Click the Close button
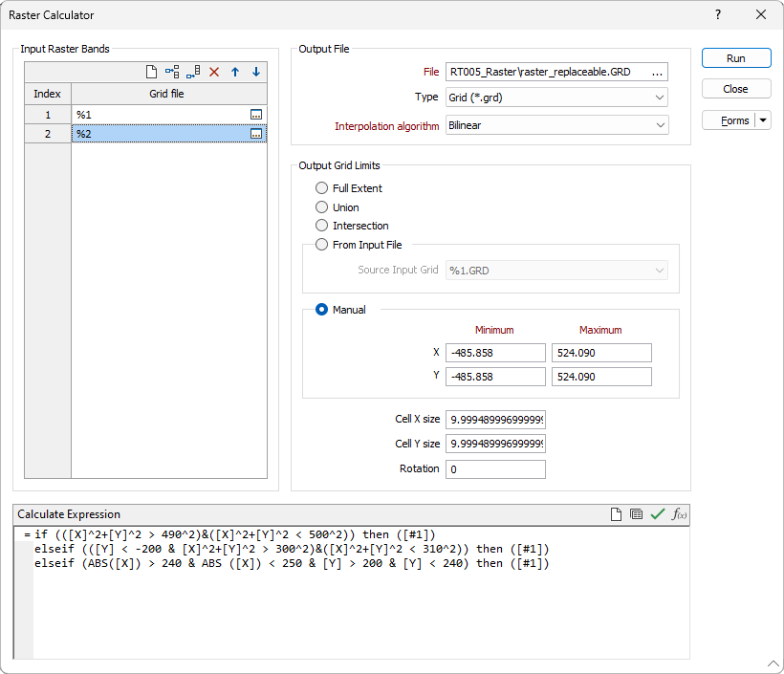This screenshot has height=674, width=784. point(735,89)
